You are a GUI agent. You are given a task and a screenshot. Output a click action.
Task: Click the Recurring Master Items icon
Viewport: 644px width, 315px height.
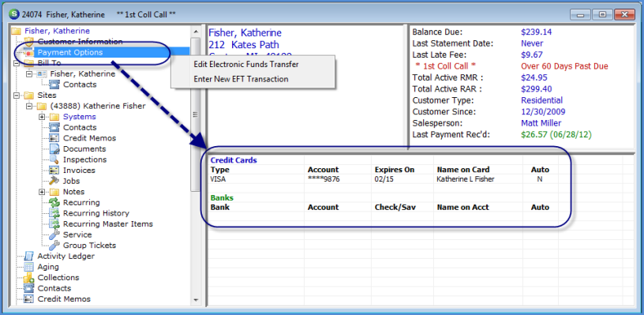click(x=54, y=224)
